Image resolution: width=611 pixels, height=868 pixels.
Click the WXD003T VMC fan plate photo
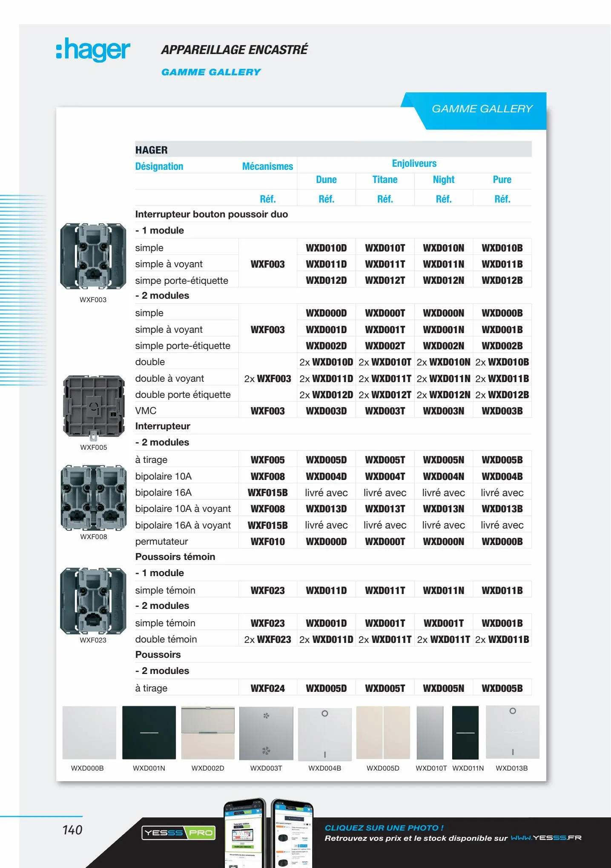pyautogui.click(x=266, y=733)
